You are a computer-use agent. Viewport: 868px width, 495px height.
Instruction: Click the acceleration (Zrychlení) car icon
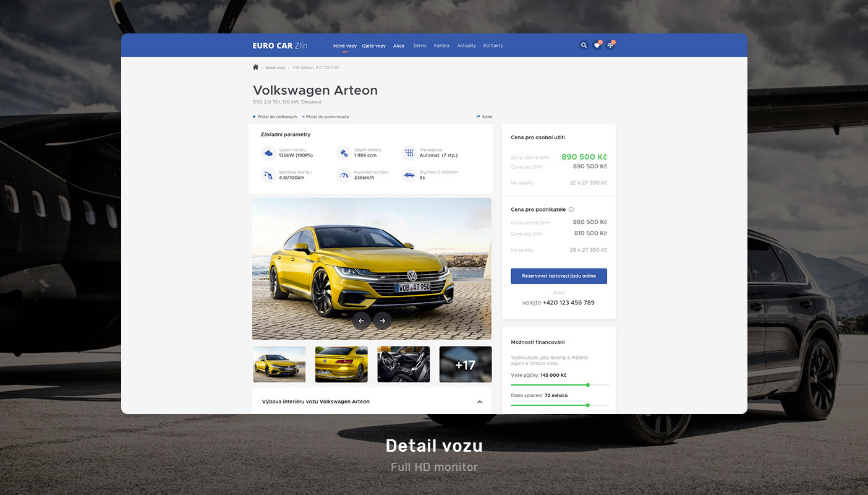(x=409, y=175)
